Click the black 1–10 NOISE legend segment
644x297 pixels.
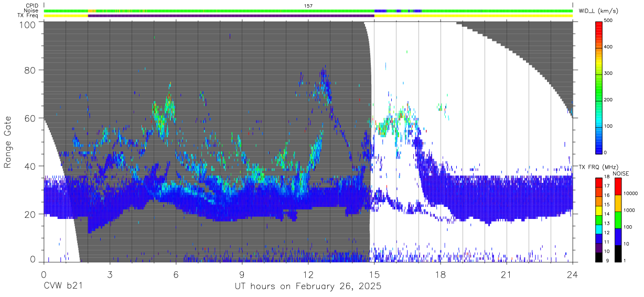click(617, 252)
